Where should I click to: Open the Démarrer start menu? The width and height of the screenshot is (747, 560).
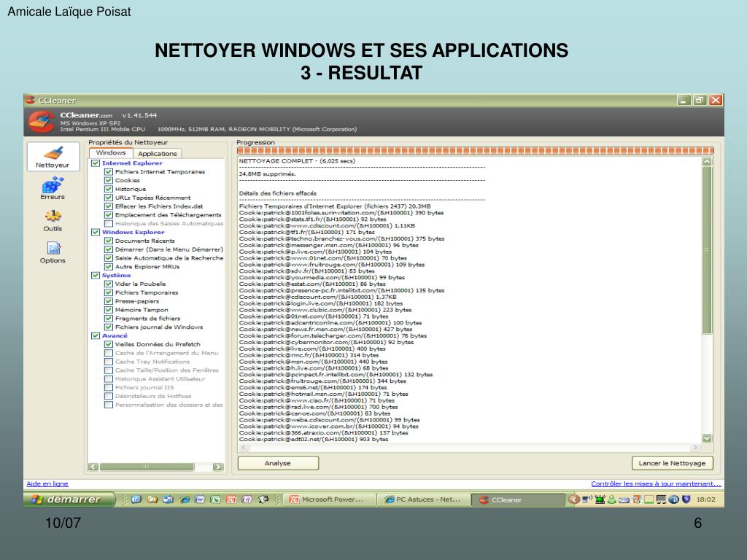click(x=69, y=499)
